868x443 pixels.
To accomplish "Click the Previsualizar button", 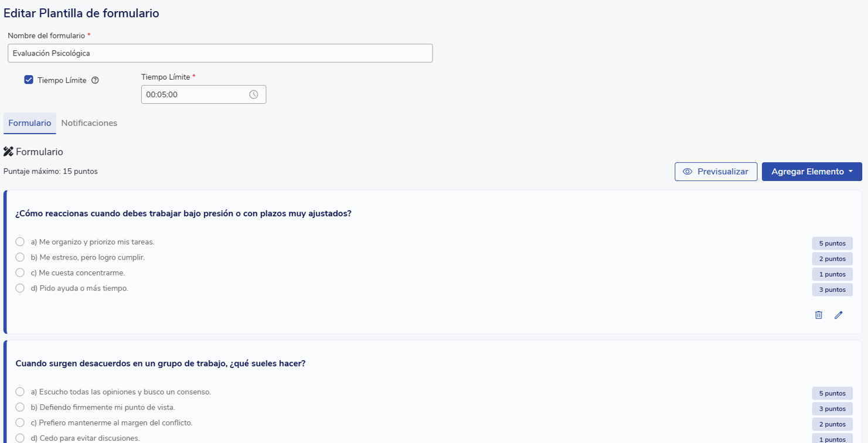I will [716, 172].
